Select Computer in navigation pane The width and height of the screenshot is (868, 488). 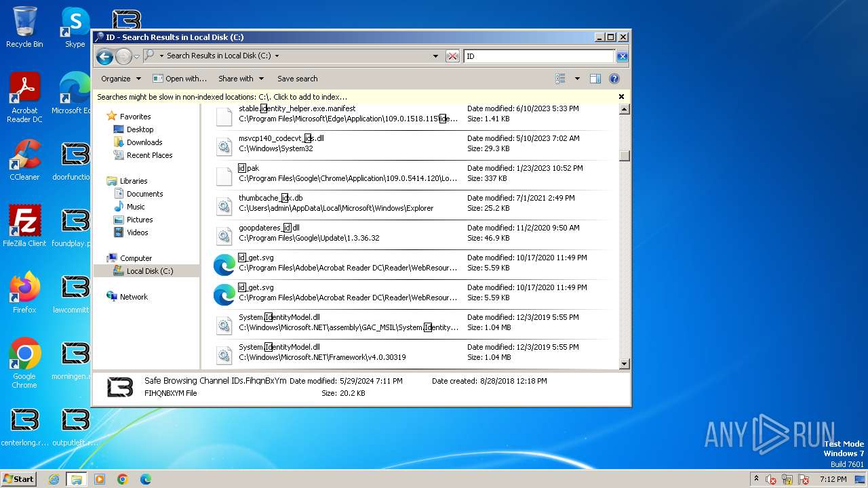tap(129, 258)
